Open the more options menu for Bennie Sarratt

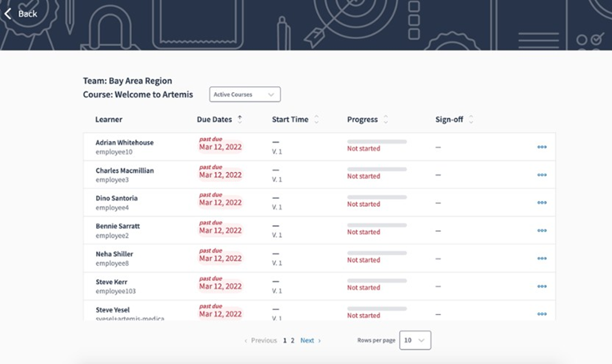[x=541, y=231]
